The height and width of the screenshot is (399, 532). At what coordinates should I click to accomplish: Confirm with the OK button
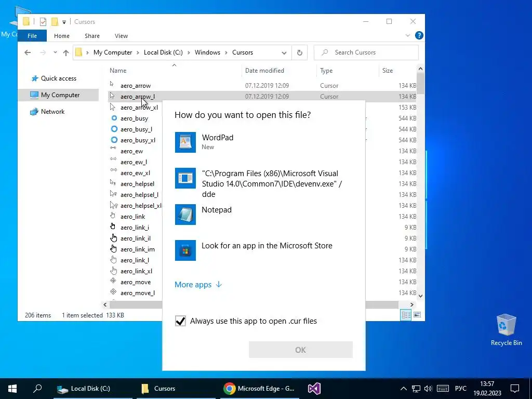(301, 350)
